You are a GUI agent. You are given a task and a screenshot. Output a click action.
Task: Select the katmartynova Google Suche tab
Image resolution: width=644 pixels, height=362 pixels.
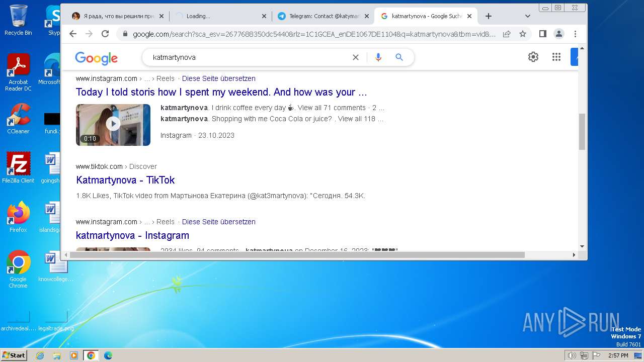[x=425, y=16]
